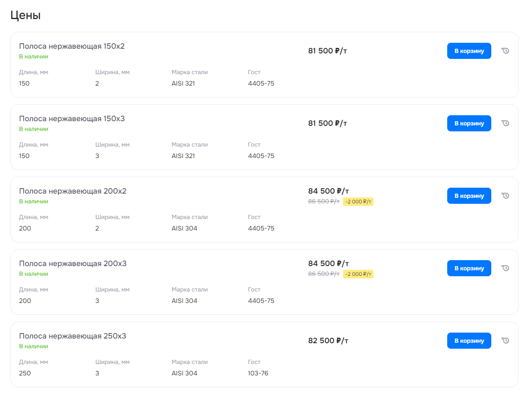
Task: Open price history icon for 200x2 strip
Action: coord(505,196)
